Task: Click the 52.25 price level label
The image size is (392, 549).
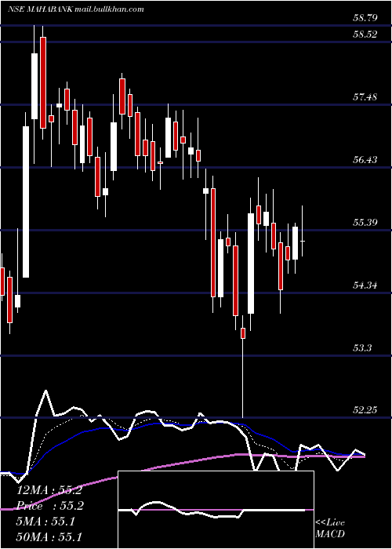Action: tap(365, 410)
